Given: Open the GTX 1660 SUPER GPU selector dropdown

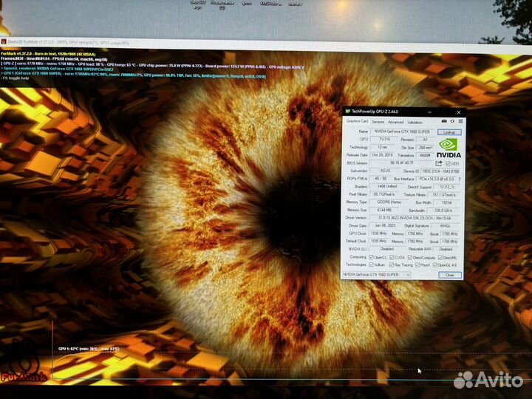Looking at the screenshot, I should click(377, 274).
